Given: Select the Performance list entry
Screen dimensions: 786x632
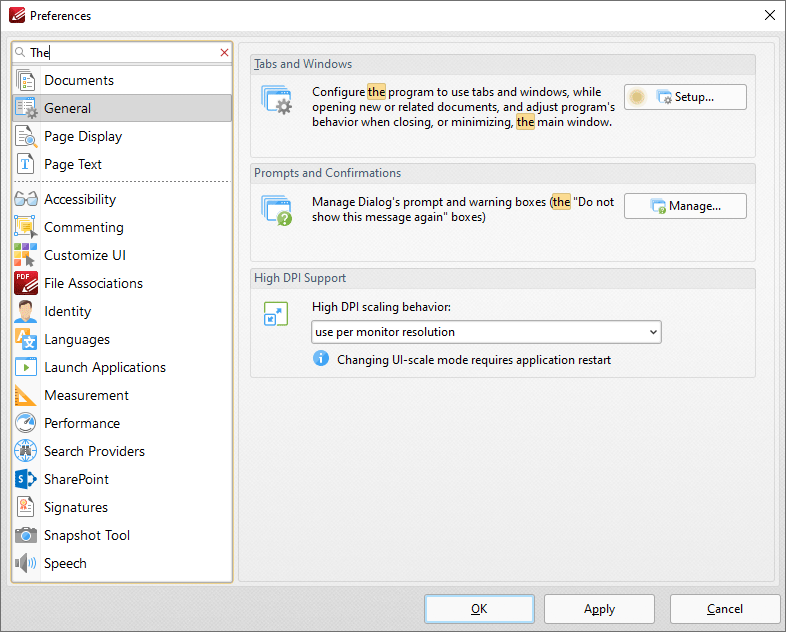Looking at the screenshot, I should pyautogui.click(x=122, y=423).
